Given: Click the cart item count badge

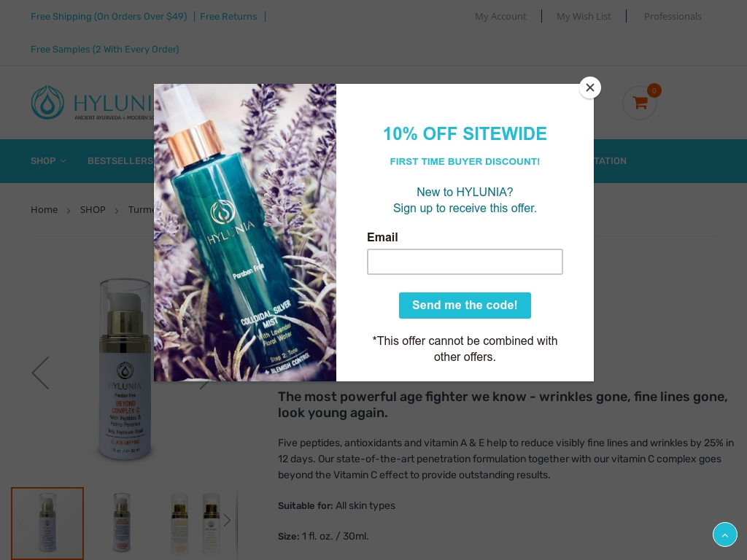Looking at the screenshot, I should 654,90.
